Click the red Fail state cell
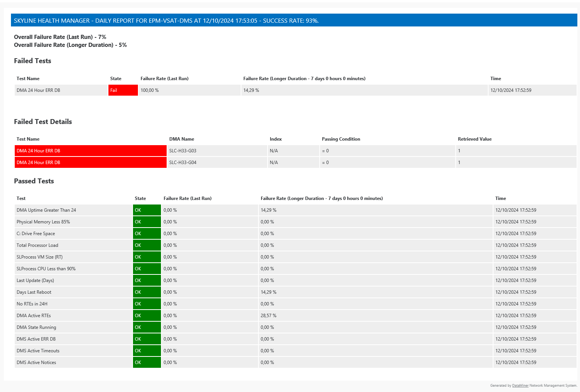Viewport: 580px width, 392px height. [123, 90]
